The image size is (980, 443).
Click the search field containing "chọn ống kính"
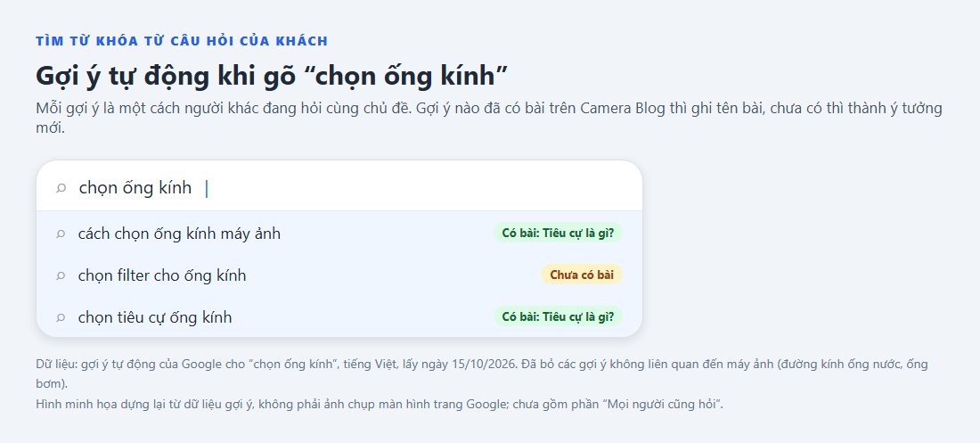click(x=339, y=187)
